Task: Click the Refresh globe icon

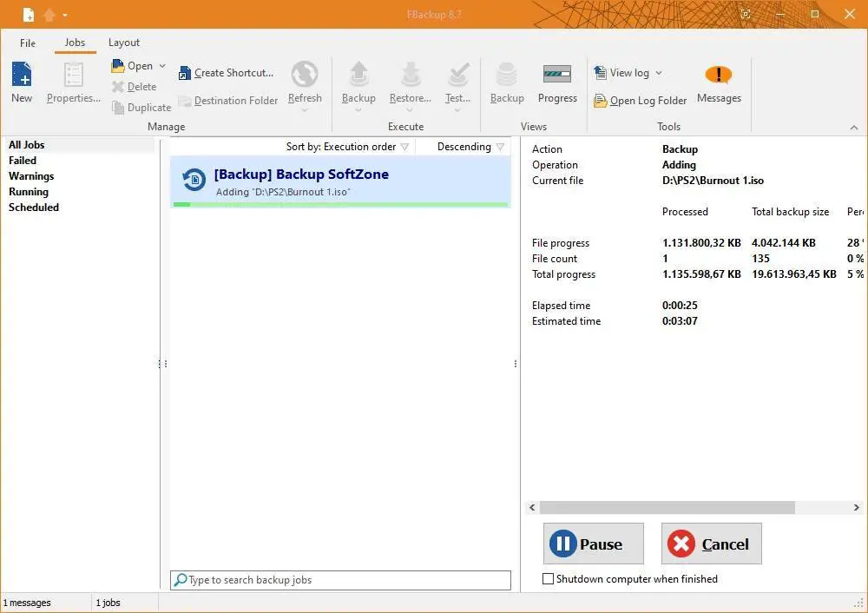Action: (x=305, y=74)
